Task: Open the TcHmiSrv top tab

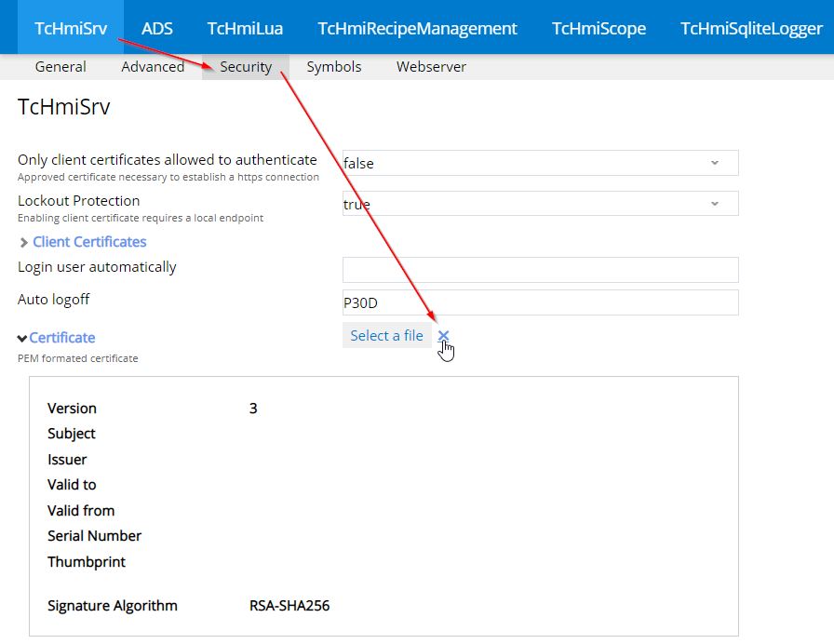Action: 71,28
